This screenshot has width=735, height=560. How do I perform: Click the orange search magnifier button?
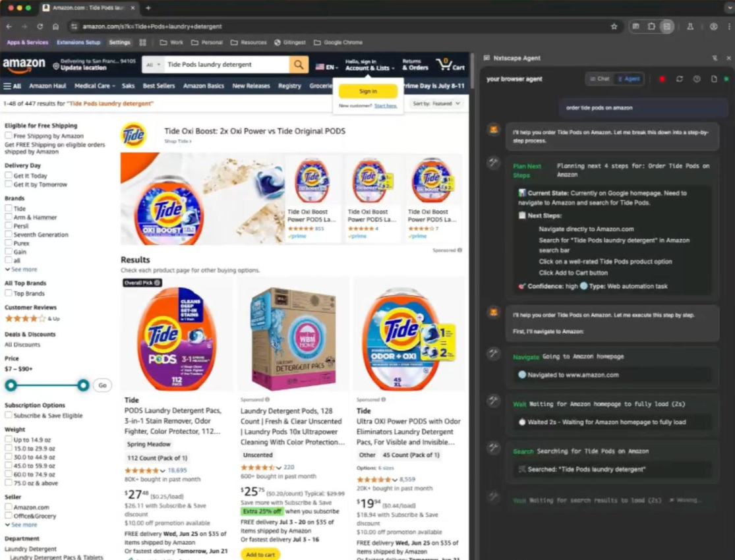[x=299, y=65]
